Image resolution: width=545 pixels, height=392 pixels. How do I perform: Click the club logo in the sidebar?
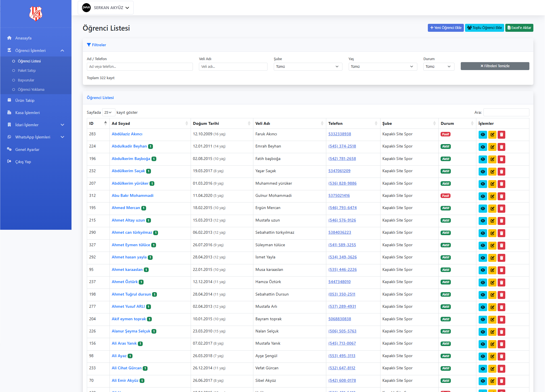[x=36, y=14]
